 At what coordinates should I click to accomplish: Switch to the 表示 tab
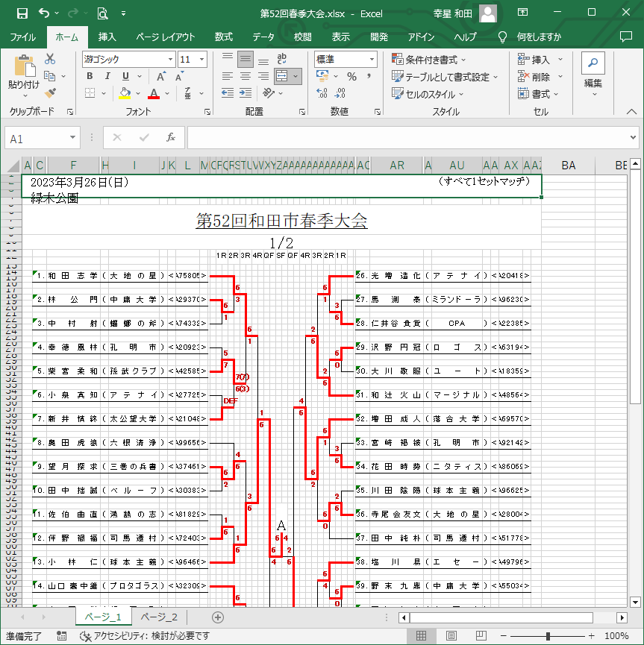(341, 37)
